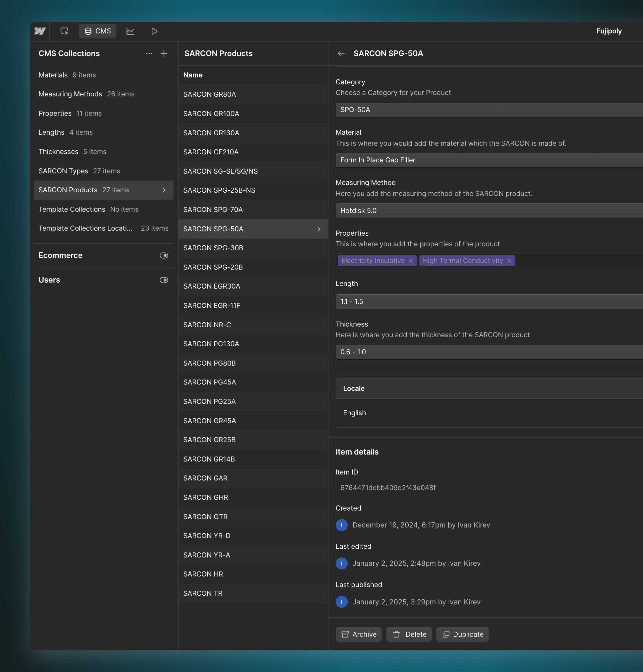Open Template Collections Locati... with 23 items
Image resolution: width=643 pixels, height=672 pixels.
click(103, 228)
